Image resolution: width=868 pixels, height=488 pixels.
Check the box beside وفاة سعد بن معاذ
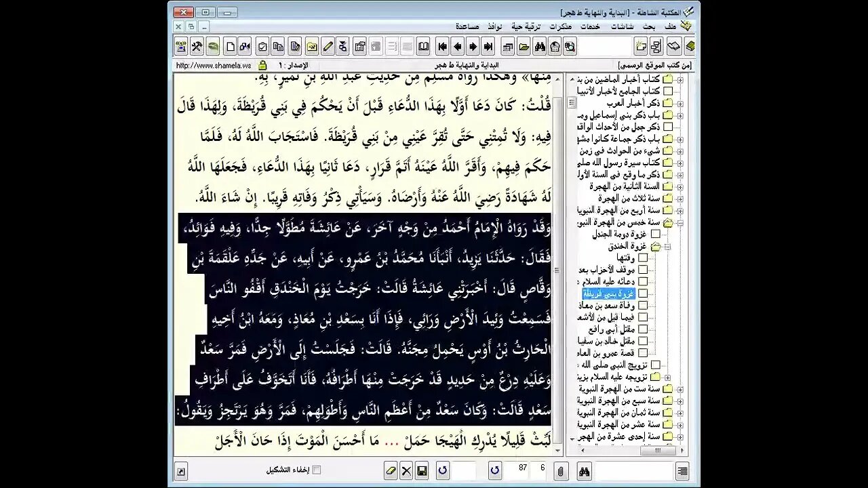[643, 306]
